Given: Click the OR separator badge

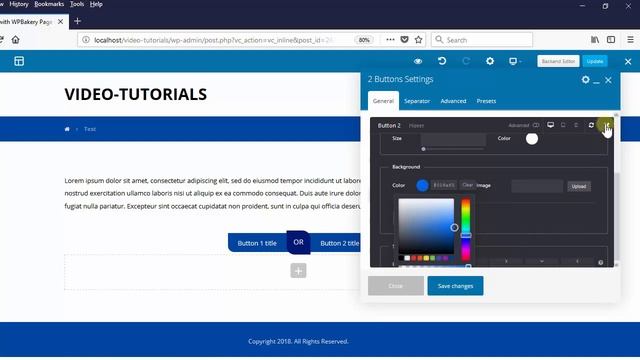Looking at the screenshot, I should [x=298, y=242].
